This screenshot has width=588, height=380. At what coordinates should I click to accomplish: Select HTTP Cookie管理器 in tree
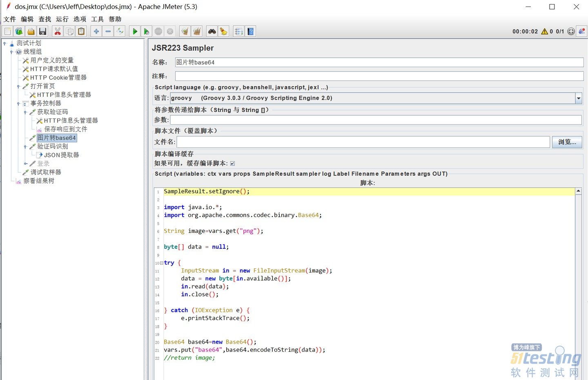click(x=58, y=78)
